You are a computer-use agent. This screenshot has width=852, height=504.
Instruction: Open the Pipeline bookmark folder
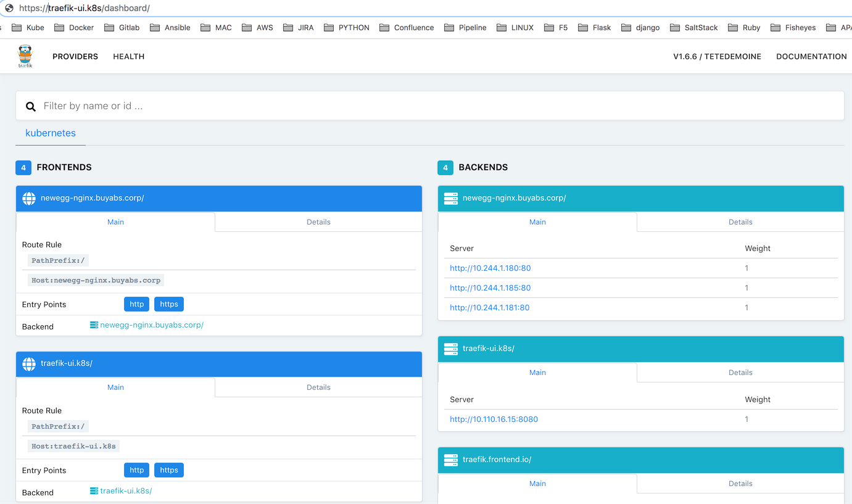coord(465,28)
